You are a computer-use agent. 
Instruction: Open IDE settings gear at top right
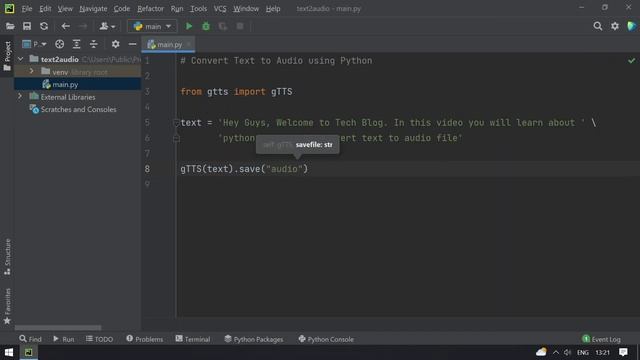[x=615, y=27]
